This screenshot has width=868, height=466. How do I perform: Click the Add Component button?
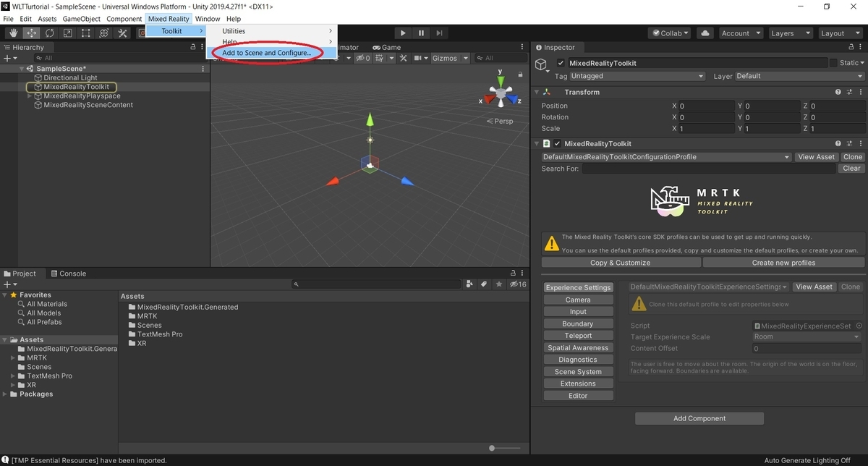[699, 418]
